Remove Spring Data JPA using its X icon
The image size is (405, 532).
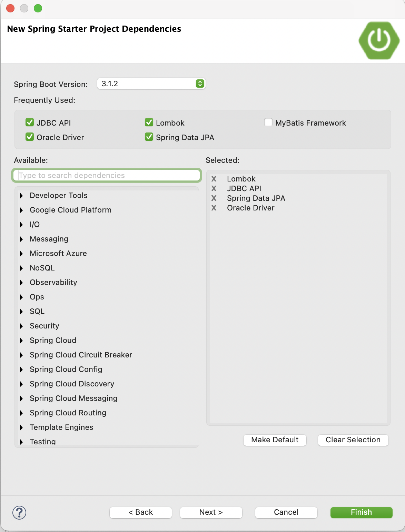214,198
